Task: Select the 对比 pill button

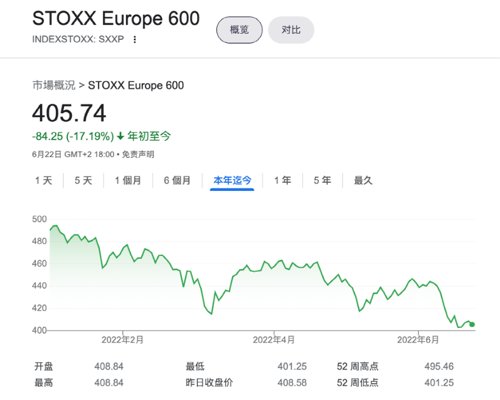Action: [x=291, y=30]
